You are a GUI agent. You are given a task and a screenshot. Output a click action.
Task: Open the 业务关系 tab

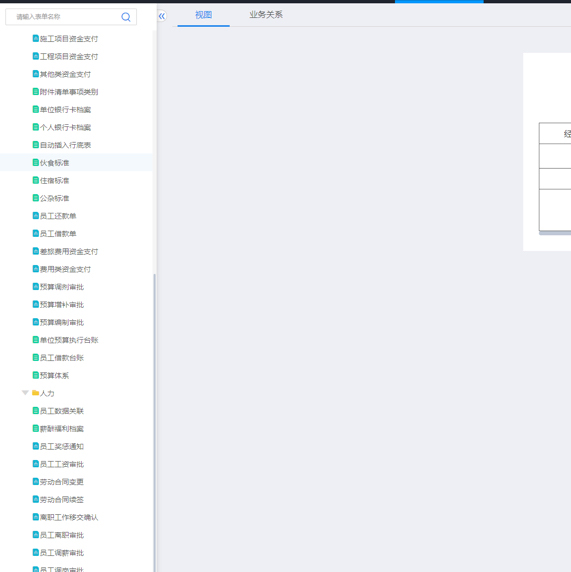coord(266,15)
